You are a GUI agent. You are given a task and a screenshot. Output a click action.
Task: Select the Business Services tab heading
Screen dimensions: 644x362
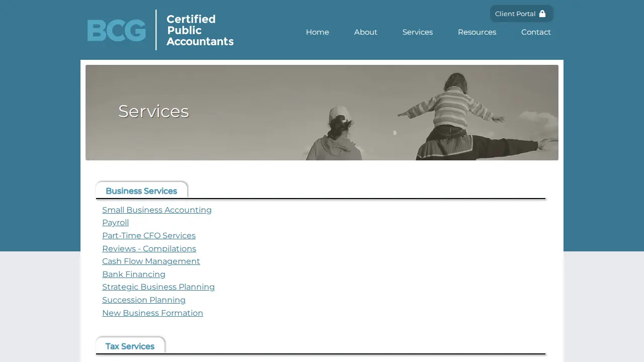click(x=141, y=191)
